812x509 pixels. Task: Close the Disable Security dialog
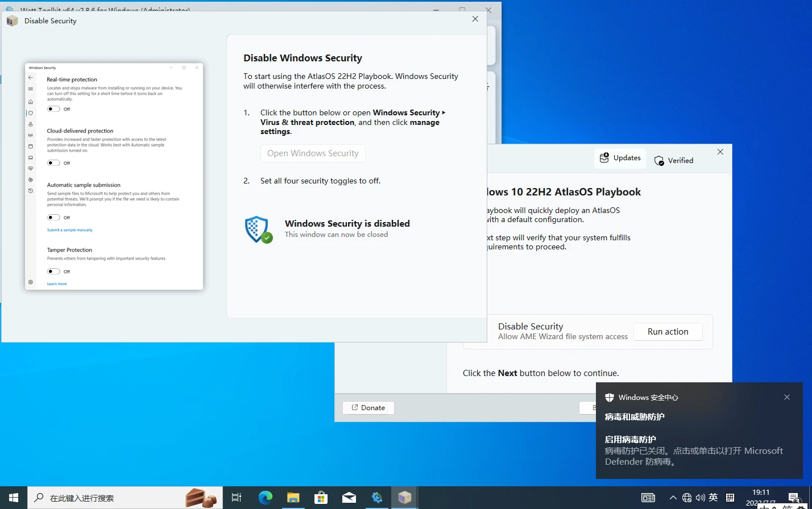(475, 19)
